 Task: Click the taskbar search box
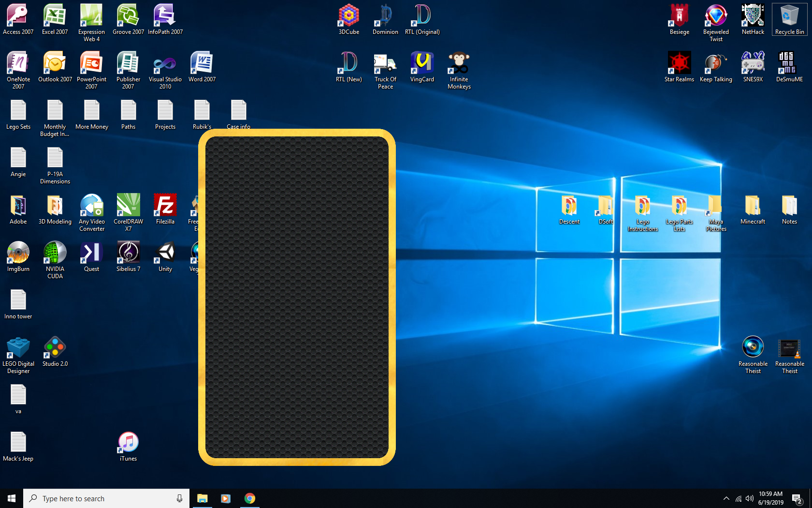coord(106,498)
